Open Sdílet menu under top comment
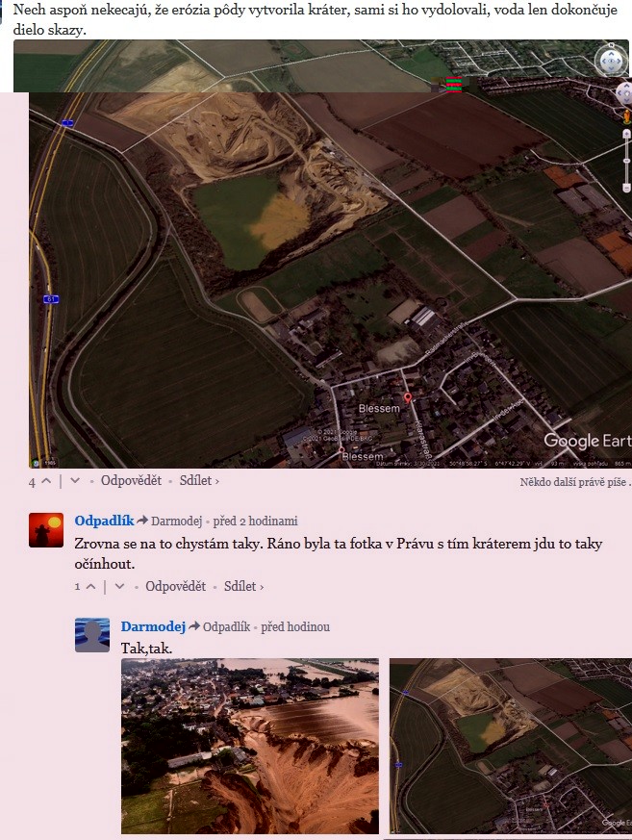The image size is (632, 840). [x=199, y=480]
